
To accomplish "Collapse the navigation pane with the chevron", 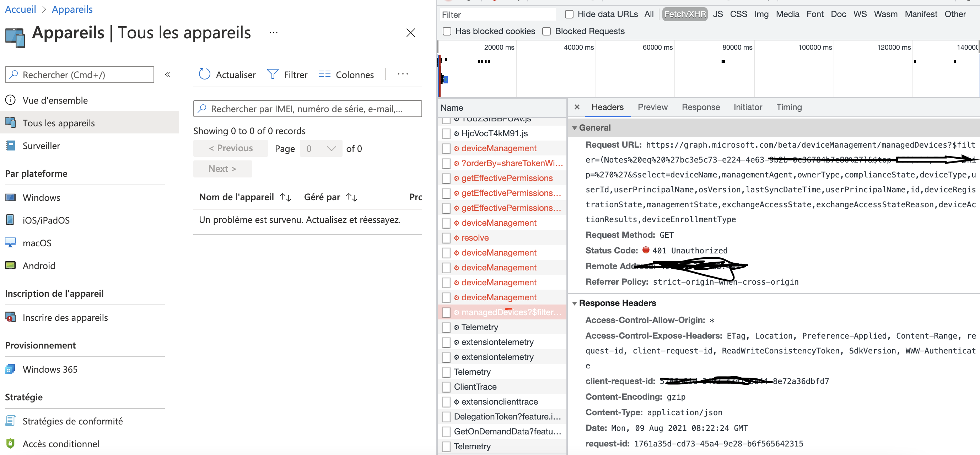I will [168, 75].
